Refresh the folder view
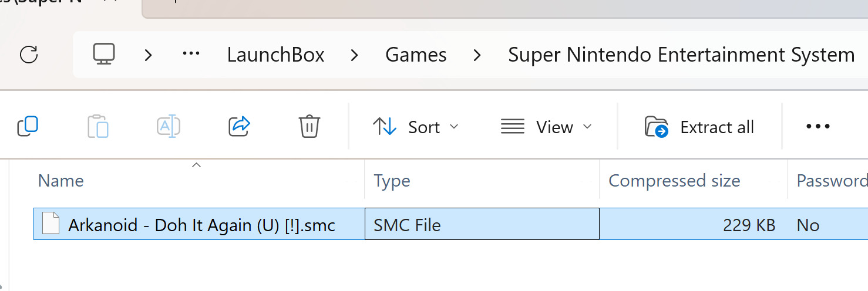 click(29, 55)
